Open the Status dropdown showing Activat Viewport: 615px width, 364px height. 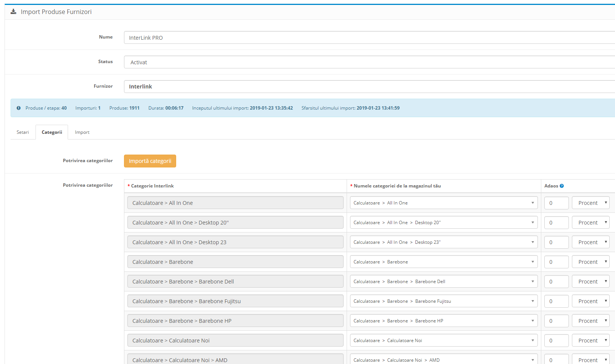pyautogui.click(x=369, y=62)
